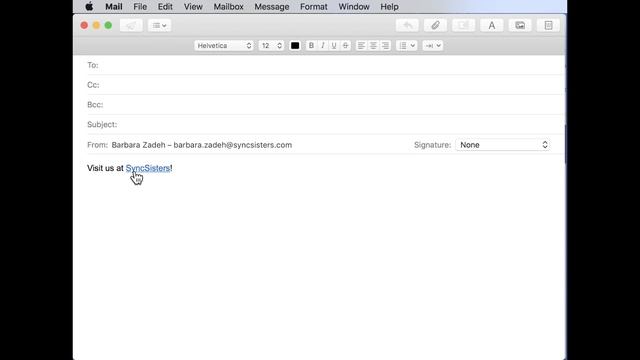The width and height of the screenshot is (640, 360).
Task: Follow the SyncSisters hyperlink
Action: [148, 168]
